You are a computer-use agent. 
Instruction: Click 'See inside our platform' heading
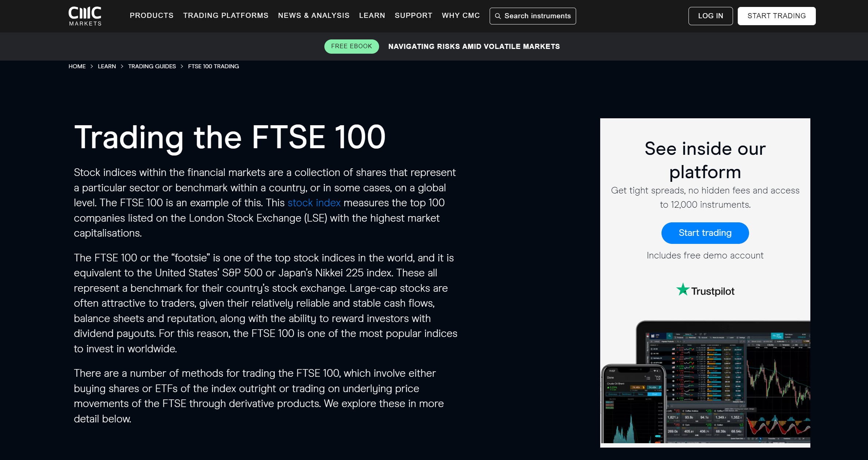(x=705, y=160)
